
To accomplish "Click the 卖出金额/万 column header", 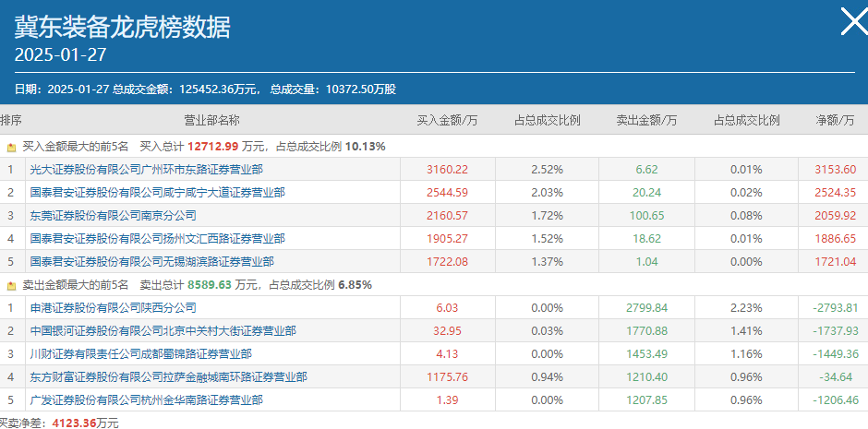I will click(x=646, y=121).
